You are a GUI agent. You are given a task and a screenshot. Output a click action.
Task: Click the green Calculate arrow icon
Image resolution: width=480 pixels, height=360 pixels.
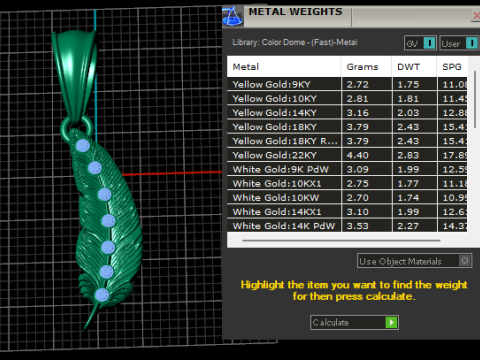point(391,322)
